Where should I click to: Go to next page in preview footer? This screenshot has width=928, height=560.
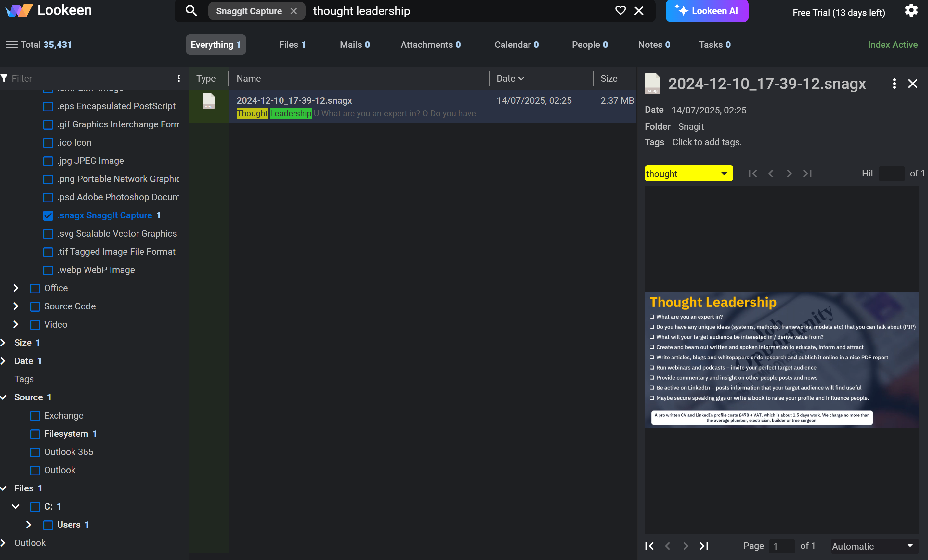tap(686, 546)
